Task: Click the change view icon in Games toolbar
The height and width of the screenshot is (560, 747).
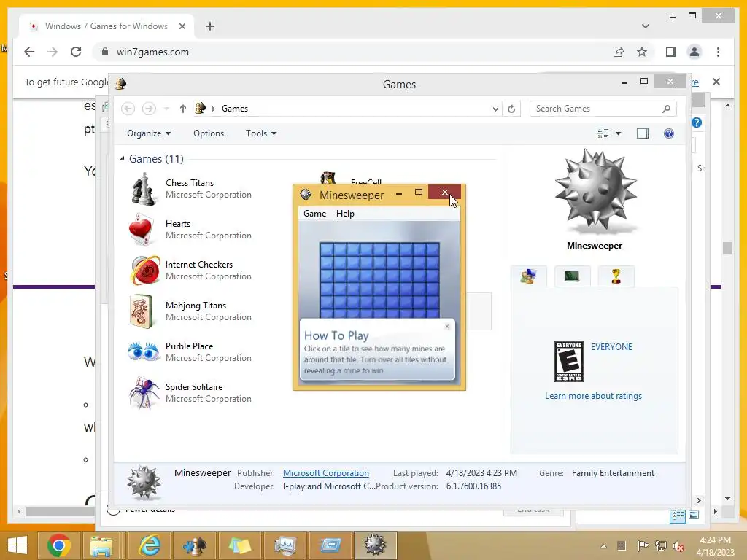Action: coord(602,133)
